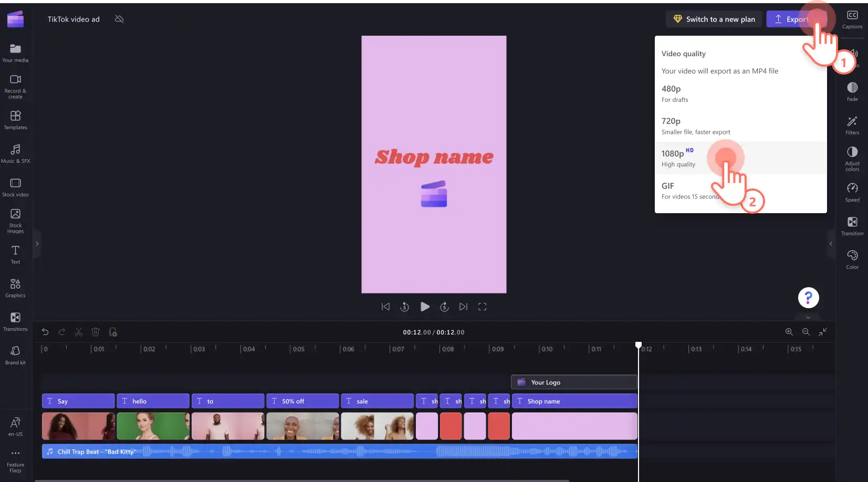This screenshot has height=482, width=868.
Task: Open the help question mark button
Action: tap(808, 298)
